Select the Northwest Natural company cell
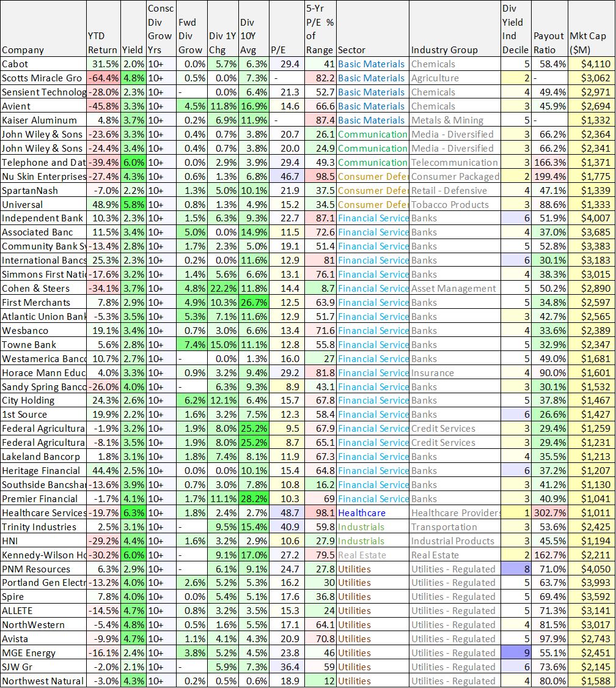The image size is (616, 688). (x=43, y=681)
